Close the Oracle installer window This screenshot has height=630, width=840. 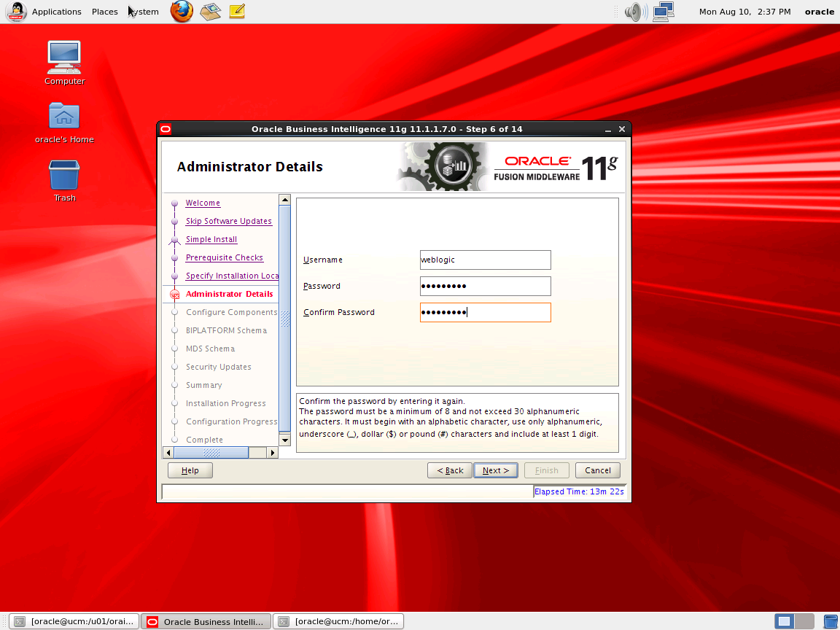[x=622, y=129]
